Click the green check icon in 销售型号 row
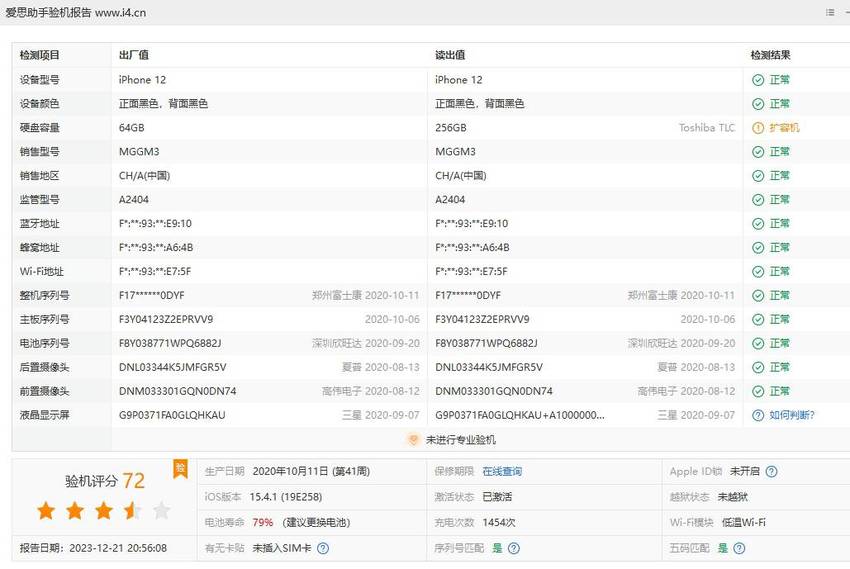This screenshot has height=569, width=850. [x=758, y=152]
